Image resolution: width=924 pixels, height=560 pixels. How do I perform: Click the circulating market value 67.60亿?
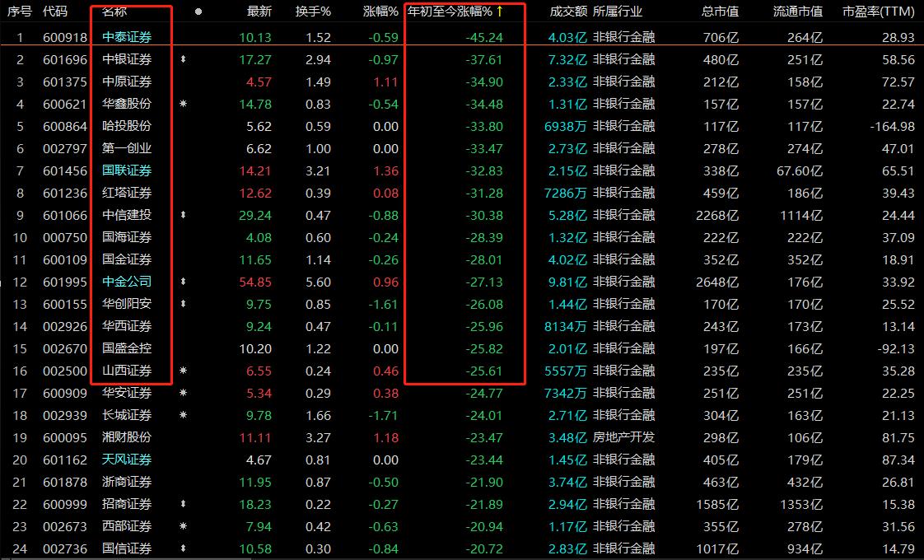800,171
